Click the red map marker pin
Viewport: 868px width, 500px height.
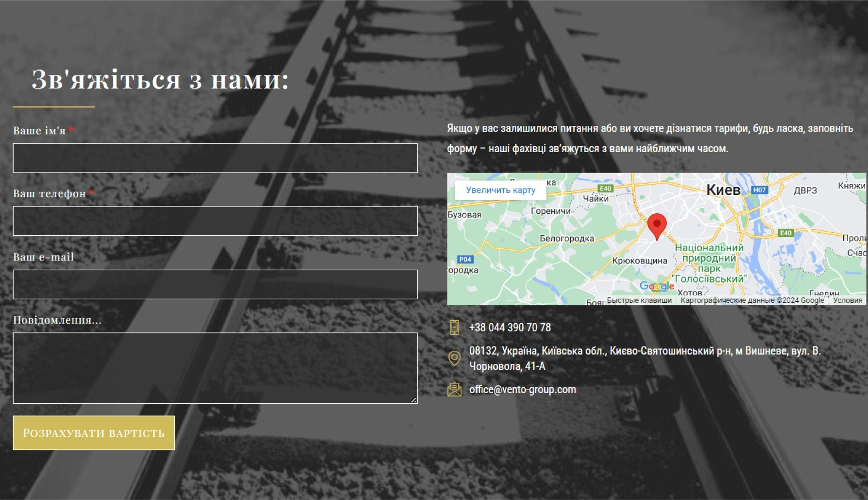[x=657, y=226]
